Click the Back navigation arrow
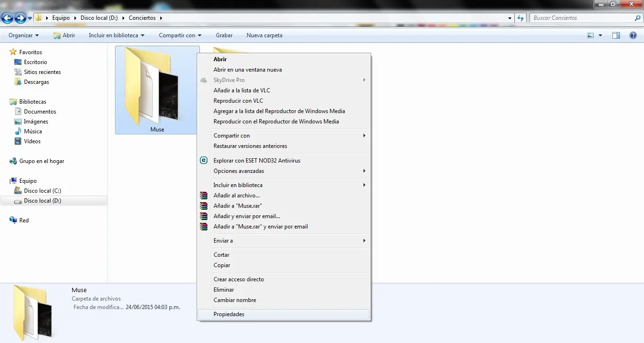 pos(7,18)
